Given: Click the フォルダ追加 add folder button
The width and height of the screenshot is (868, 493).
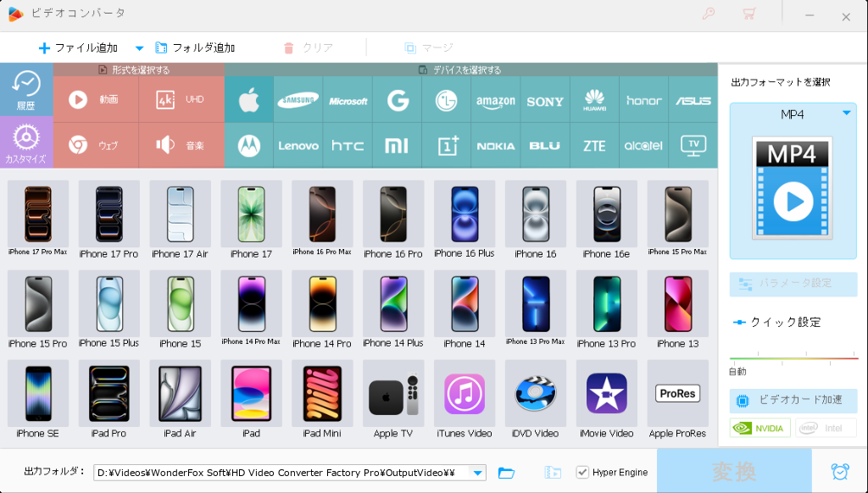Looking at the screenshot, I should click(195, 48).
